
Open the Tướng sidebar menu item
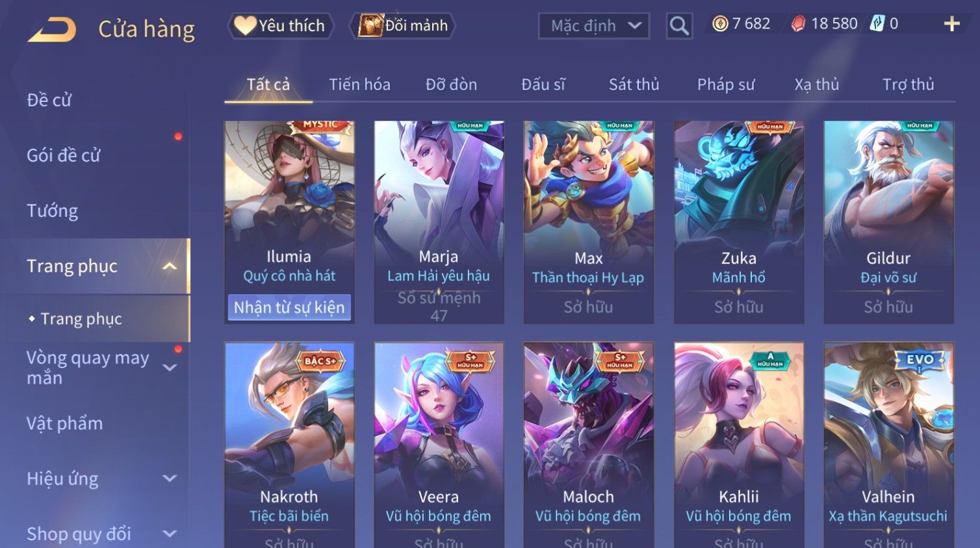coord(53,211)
